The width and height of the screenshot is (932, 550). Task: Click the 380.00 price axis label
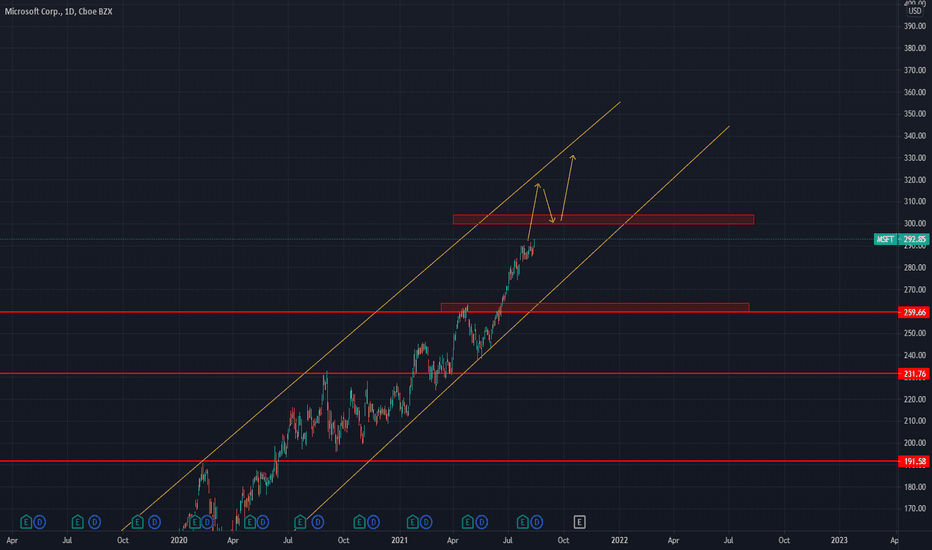pyautogui.click(x=915, y=48)
